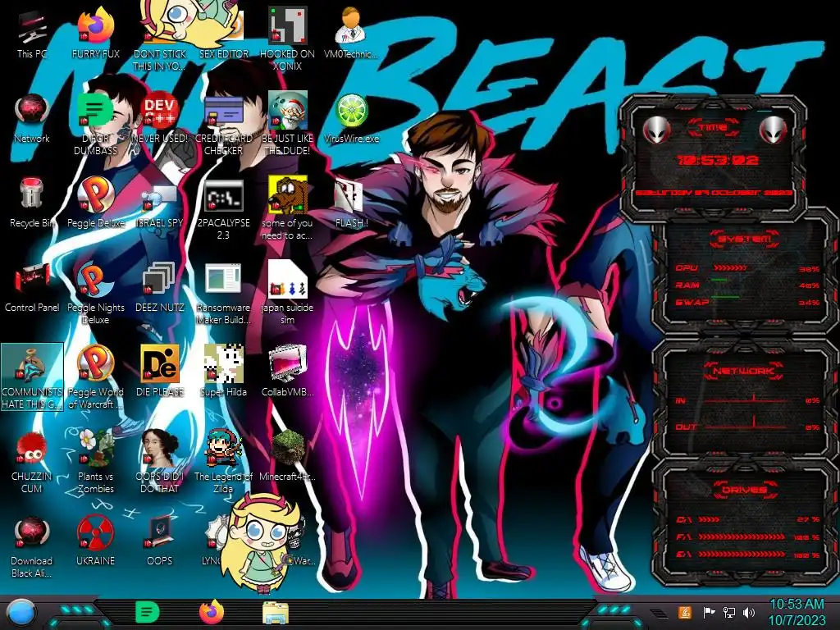Open Action Center flag tray icon

[709, 612]
